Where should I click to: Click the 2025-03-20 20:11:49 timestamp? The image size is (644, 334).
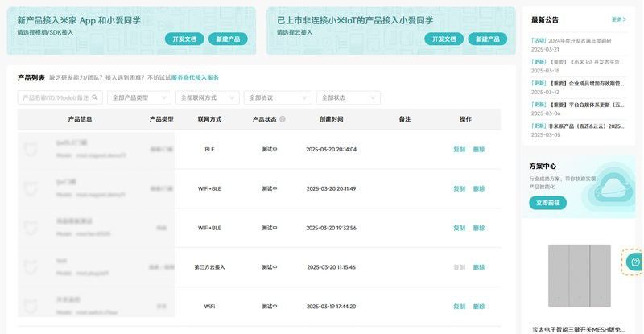pos(331,189)
